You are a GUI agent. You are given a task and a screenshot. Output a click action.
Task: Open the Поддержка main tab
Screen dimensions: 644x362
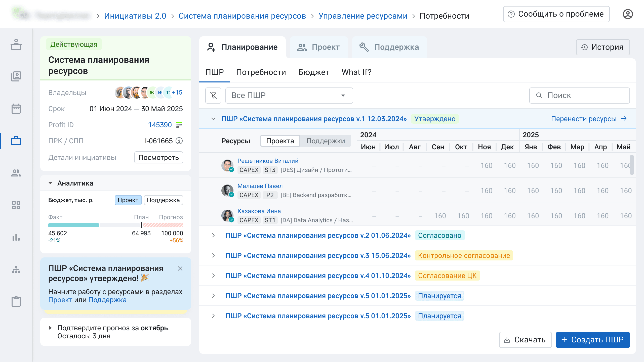click(389, 47)
